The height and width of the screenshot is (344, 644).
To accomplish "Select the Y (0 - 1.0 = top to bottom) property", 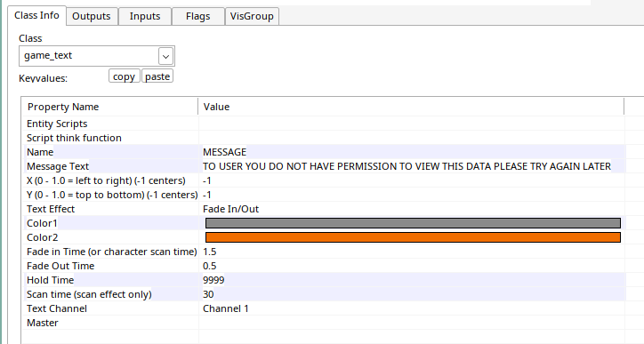I will pos(112,195).
